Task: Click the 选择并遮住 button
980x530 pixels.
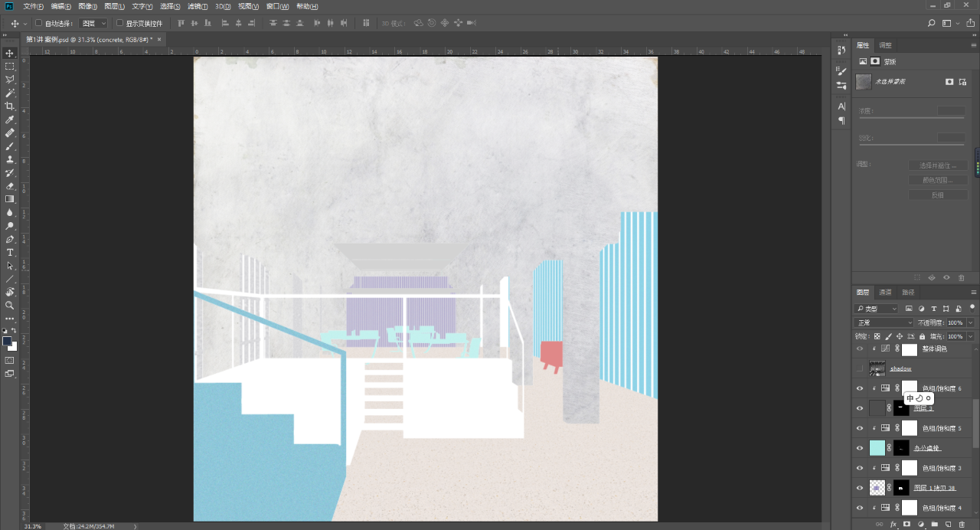Action: [938, 165]
